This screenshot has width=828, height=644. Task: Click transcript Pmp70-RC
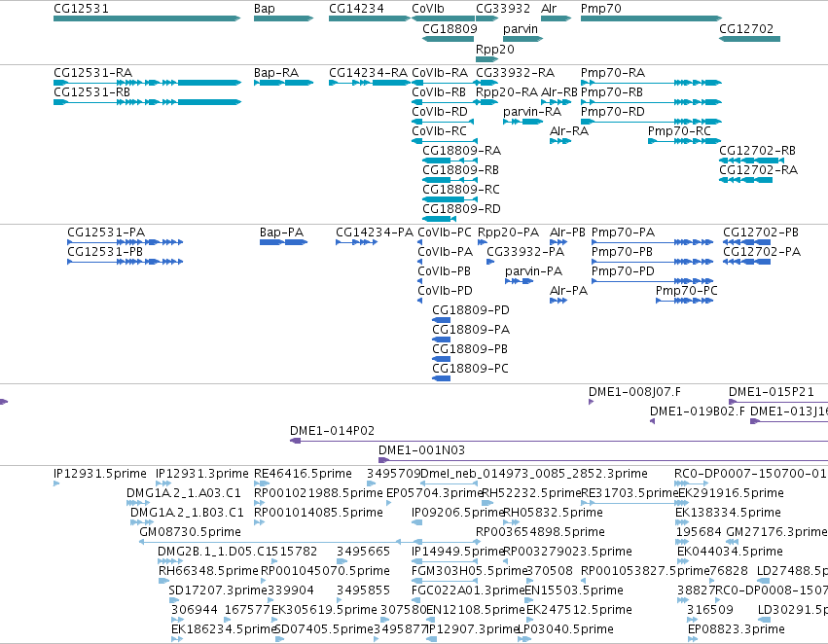pos(684,141)
